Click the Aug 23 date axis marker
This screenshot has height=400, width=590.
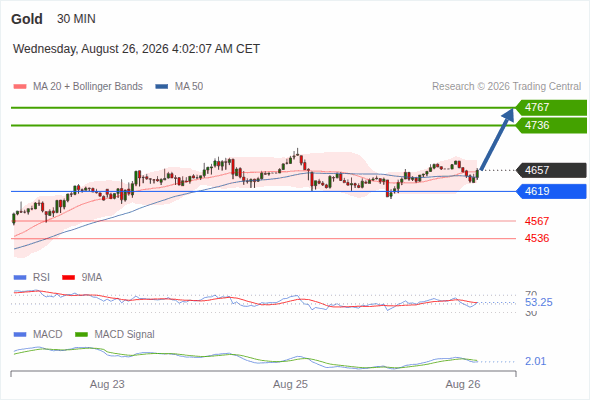pyautogui.click(x=107, y=384)
